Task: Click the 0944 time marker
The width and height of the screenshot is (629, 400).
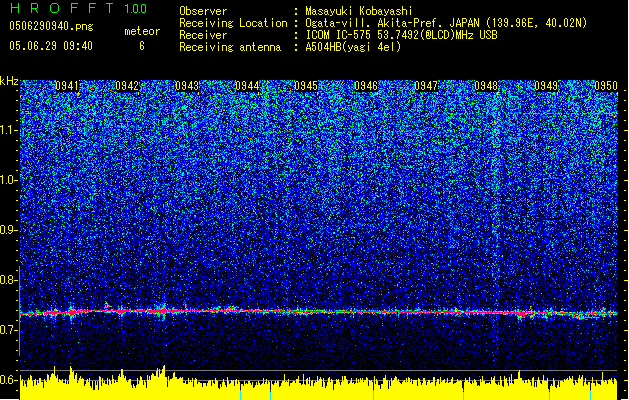Action: (247, 86)
